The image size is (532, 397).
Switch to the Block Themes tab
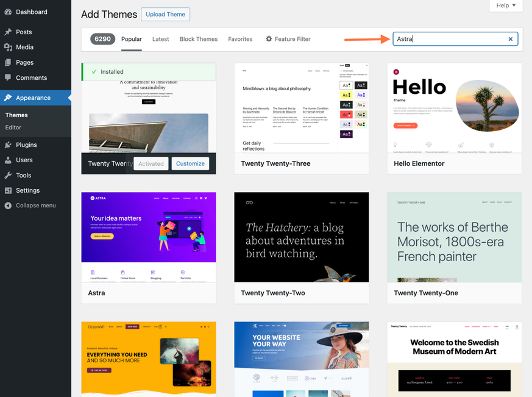pos(198,39)
